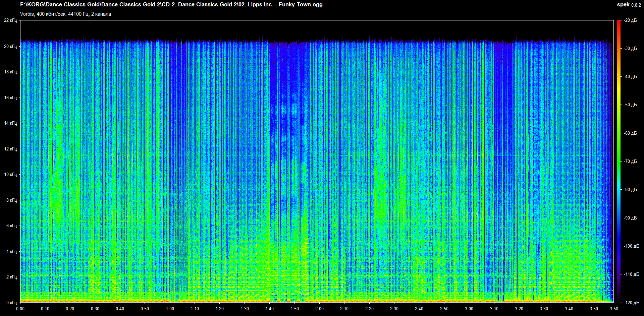Click the spek 0.8.2 version label

coord(629,5)
